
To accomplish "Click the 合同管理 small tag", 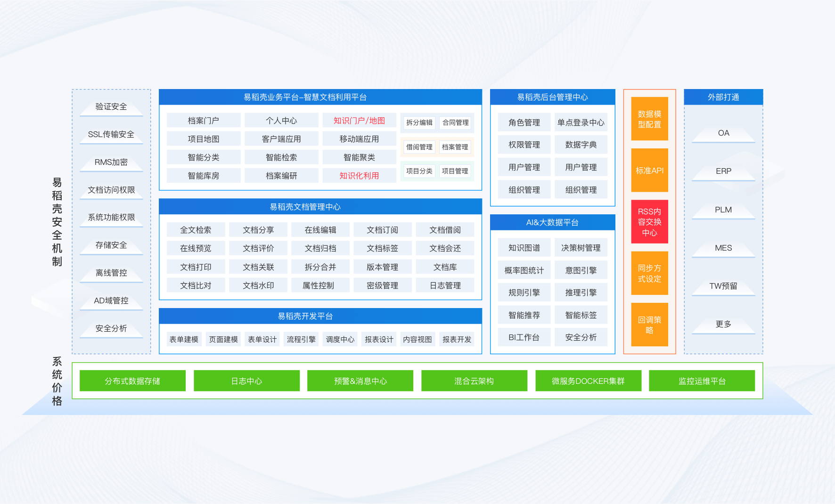I will tap(455, 122).
